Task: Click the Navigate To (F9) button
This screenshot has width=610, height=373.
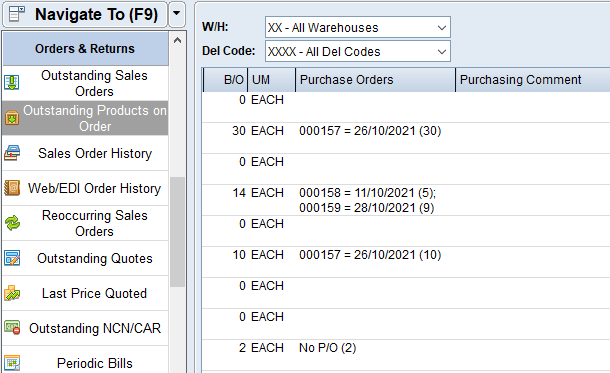Action: click(x=85, y=14)
